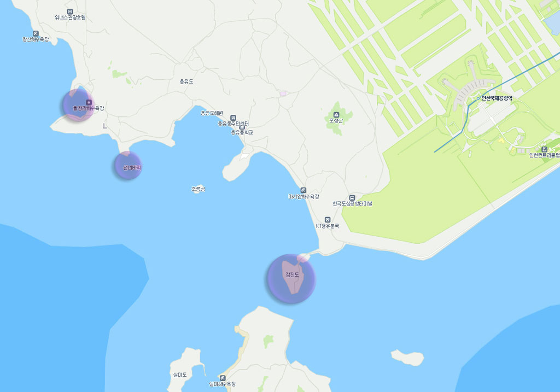560x392 pixels.
Task: Select the 왕산해수욕장 beach icon
Action: (36, 33)
